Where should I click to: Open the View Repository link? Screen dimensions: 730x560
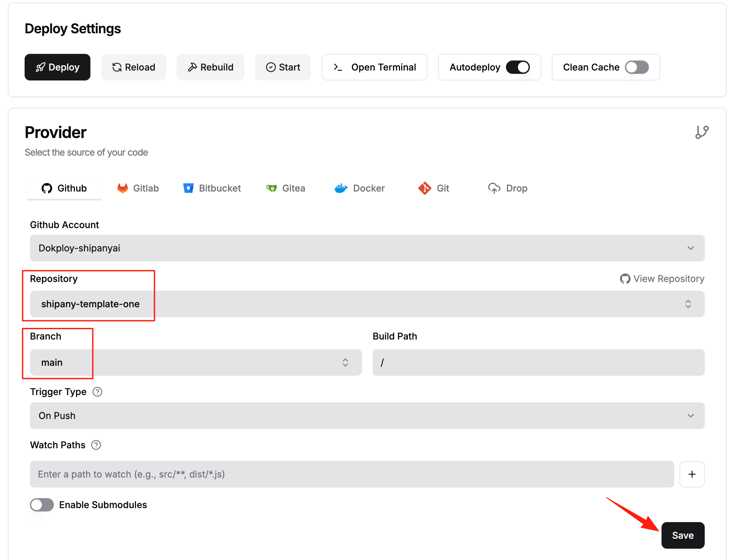pos(662,279)
